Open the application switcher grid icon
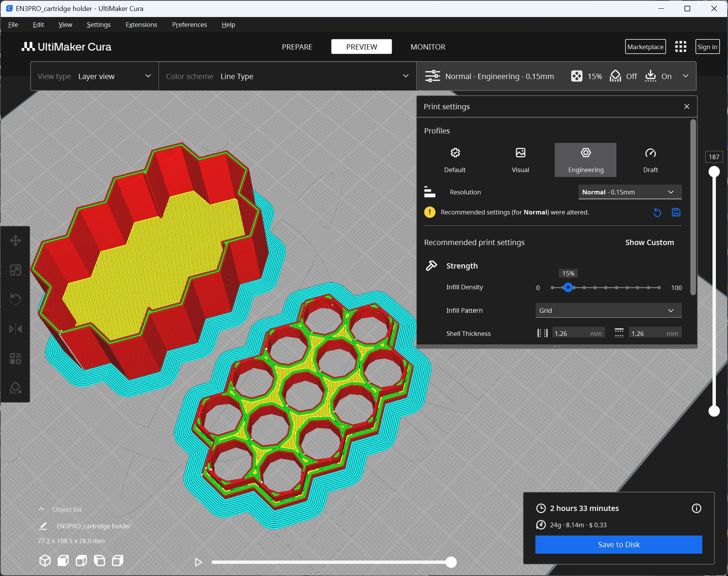This screenshot has width=728, height=576. click(x=681, y=47)
